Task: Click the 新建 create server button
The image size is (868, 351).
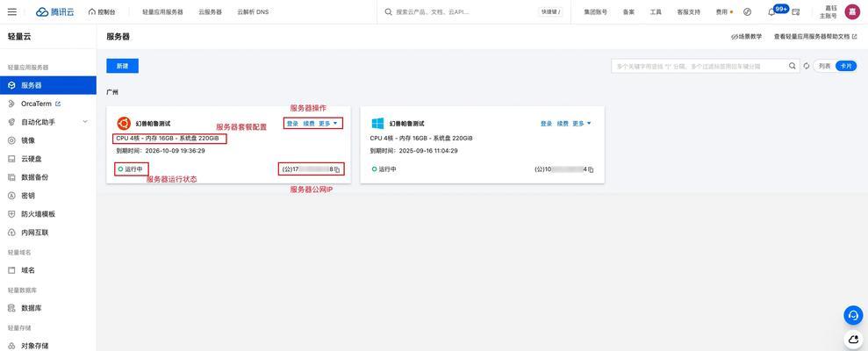Action: click(x=122, y=66)
